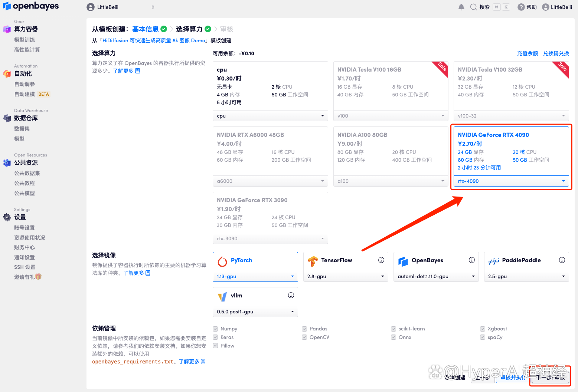578x392 pixels.
Task: Open 模型训练 in the sidebar
Action: [x=25, y=40]
